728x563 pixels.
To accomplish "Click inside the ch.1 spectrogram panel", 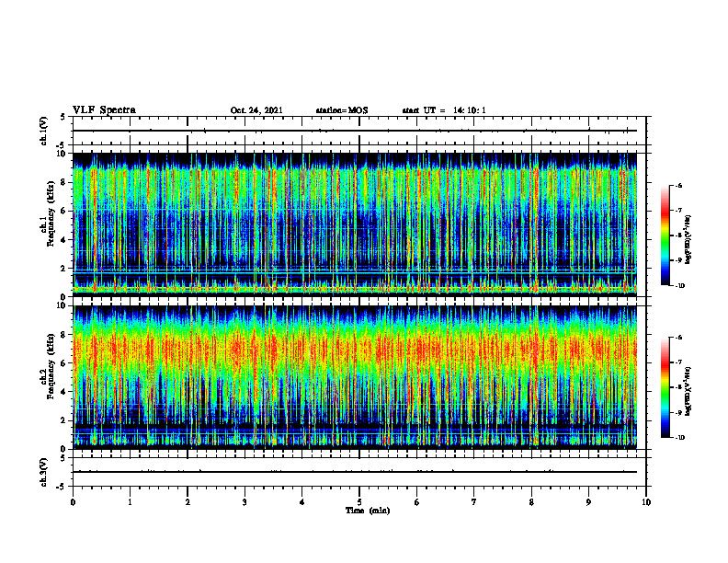I will pyautogui.click(x=355, y=224).
